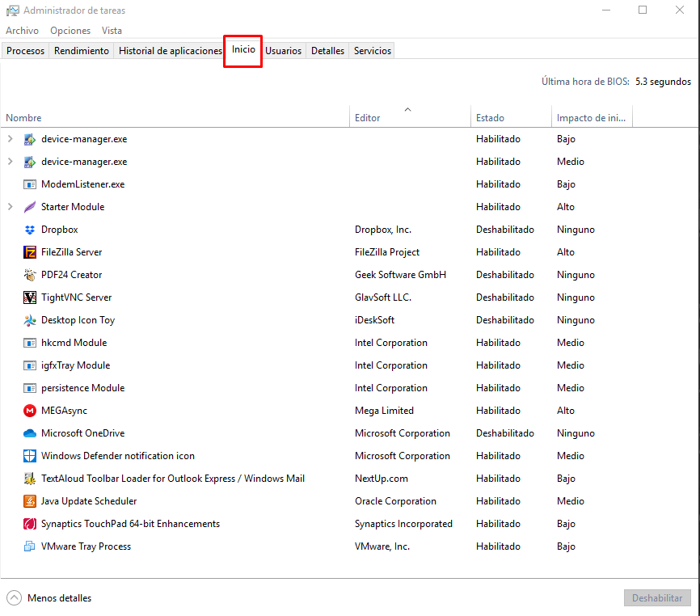Select the Java Update Scheduler name
700x616 pixels.
[x=89, y=501]
